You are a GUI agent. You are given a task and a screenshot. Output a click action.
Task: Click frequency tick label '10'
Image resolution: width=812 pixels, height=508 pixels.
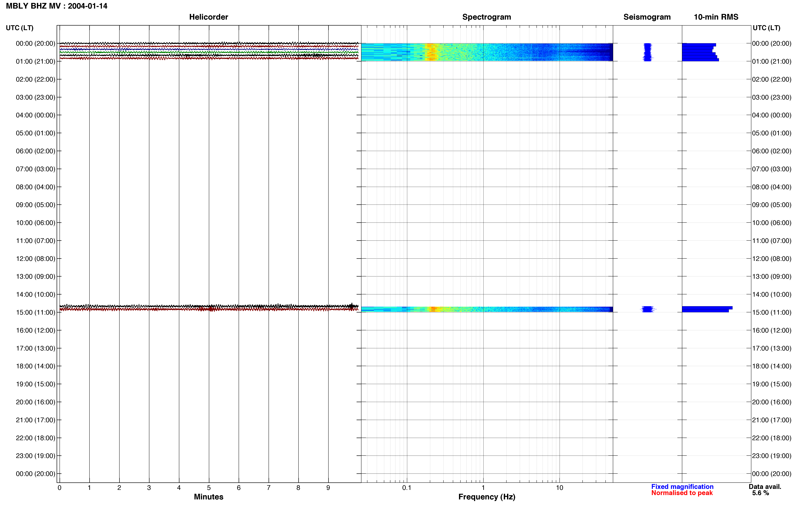tap(559, 488)
